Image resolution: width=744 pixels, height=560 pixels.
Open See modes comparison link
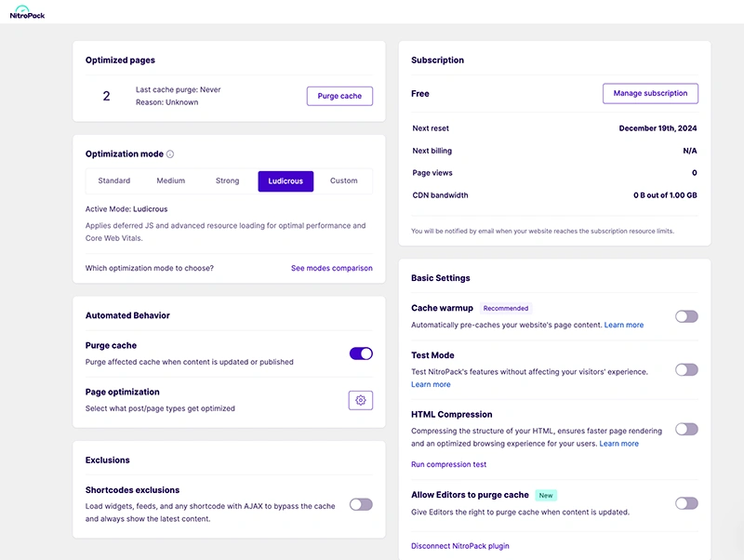pyautogui.click(x=331, y=268)
